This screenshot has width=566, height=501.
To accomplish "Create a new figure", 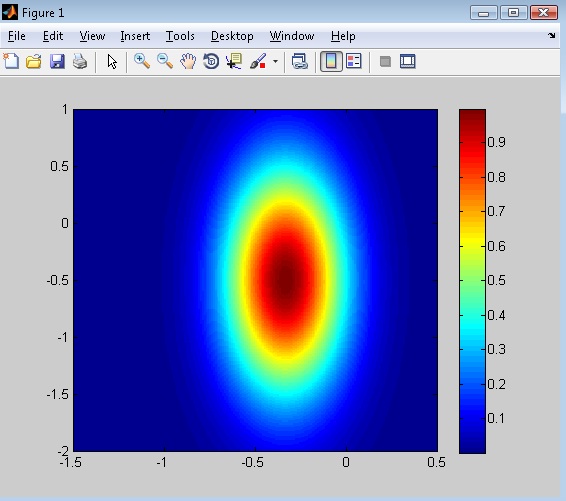I will [x=11, y=61].
